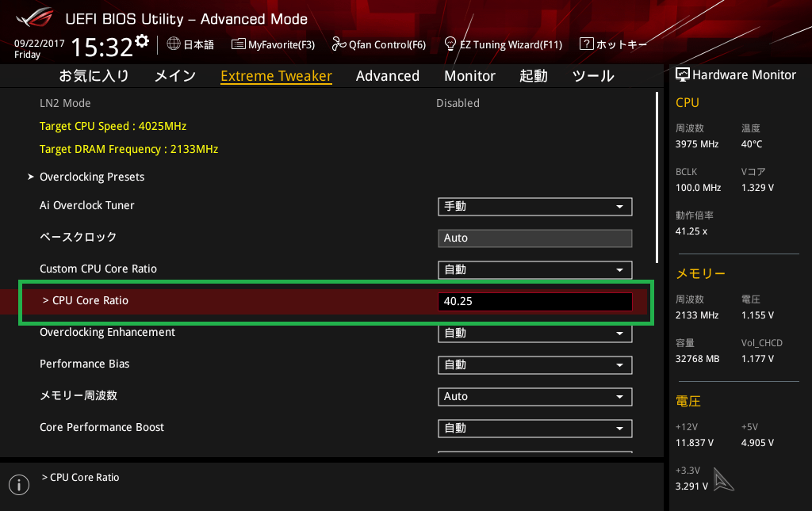Screen dimensions: 812x511
Task: Click the 09/22/2017 date display
Action: tap(40, 44)
